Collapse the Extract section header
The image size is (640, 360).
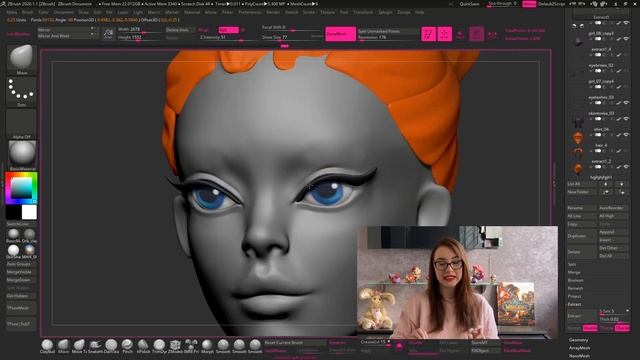pos(574,304)
